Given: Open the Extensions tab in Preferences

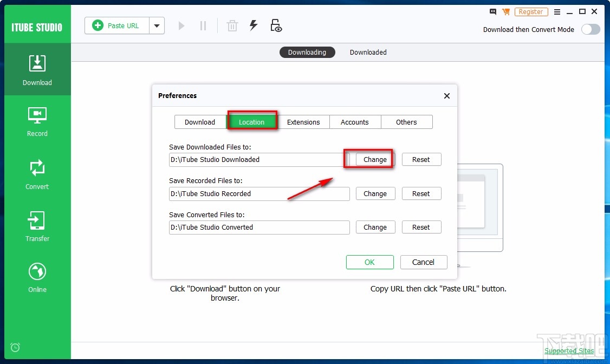Looking at the screenshot, I should [x=303, y=122].
